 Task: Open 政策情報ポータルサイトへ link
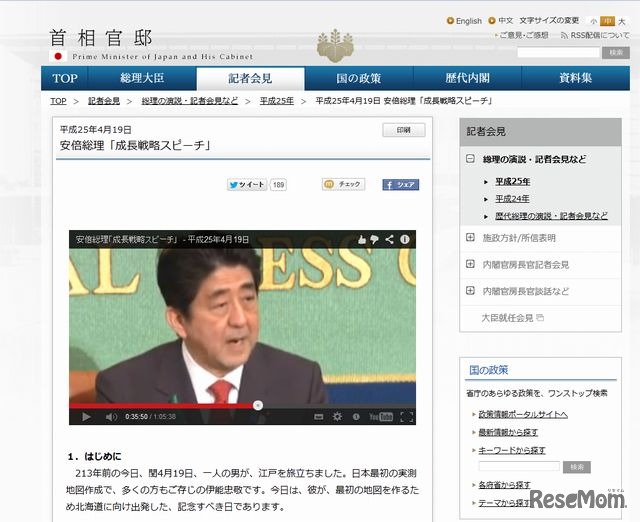click(523, 415)
